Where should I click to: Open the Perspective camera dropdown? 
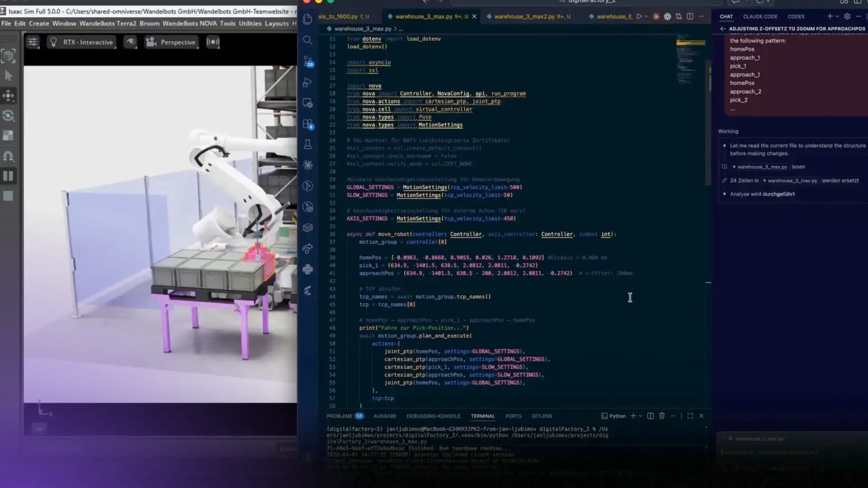pyautogui.click(x=171, y=42)
